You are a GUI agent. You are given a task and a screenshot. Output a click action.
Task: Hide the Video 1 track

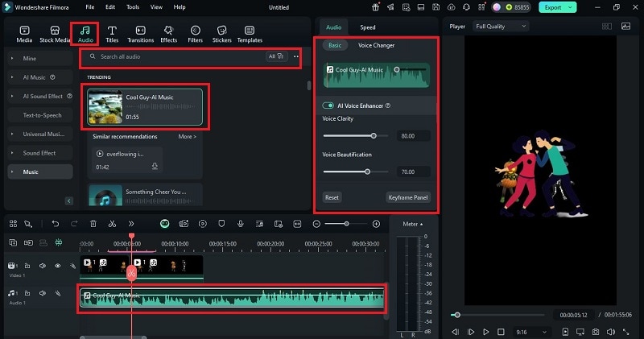(x=57, y=266)
